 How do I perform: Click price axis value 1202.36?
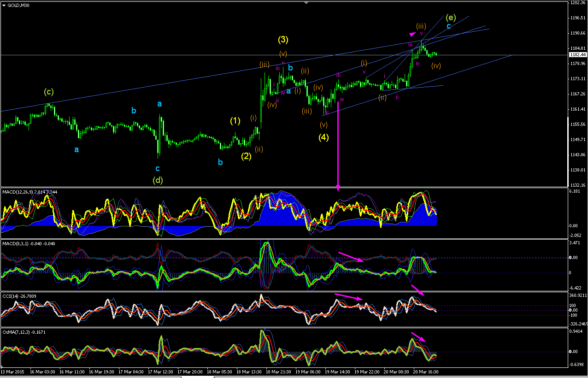[577, 3]
